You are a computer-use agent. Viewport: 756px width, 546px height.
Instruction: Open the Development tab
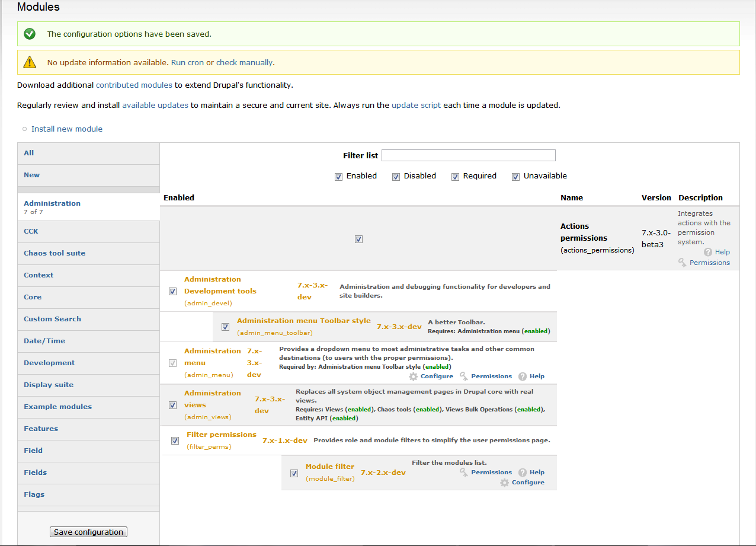[x=89, y=363]
